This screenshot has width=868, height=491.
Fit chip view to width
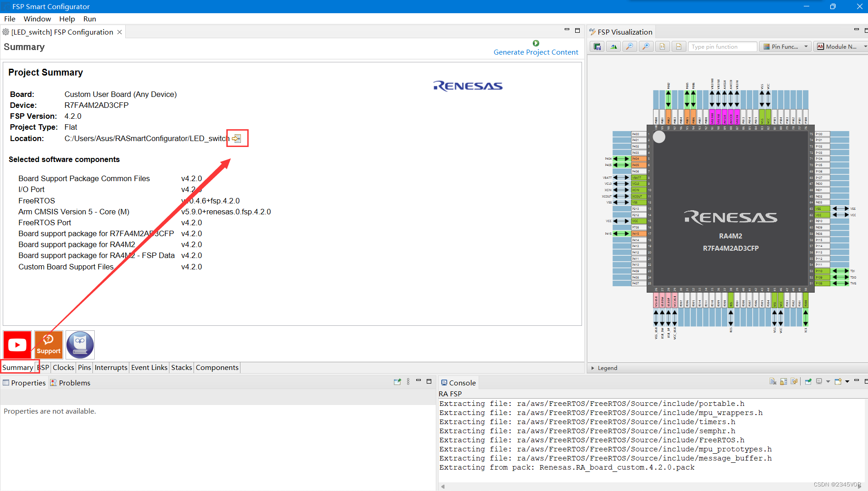[x=679, y=46]
